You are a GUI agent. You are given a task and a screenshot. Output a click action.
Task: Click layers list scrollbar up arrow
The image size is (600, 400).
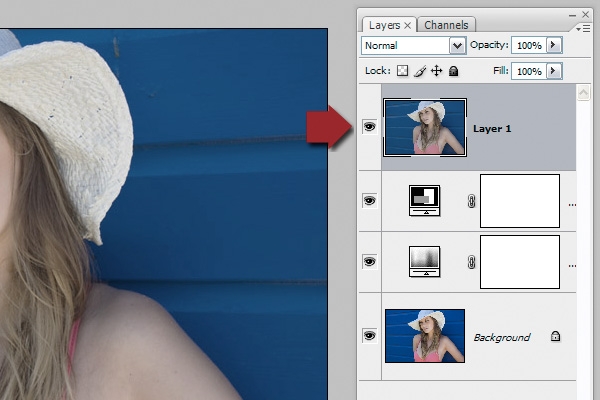coord(583,92)
